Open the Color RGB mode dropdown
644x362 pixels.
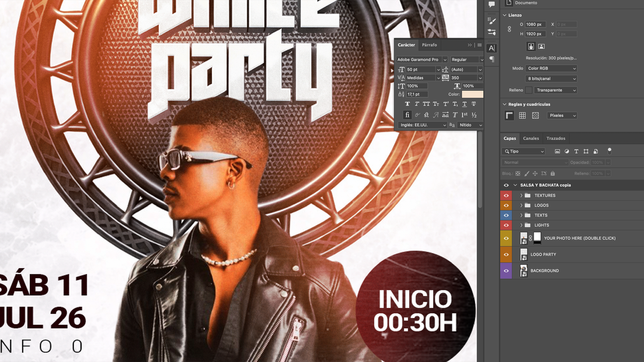551,68
